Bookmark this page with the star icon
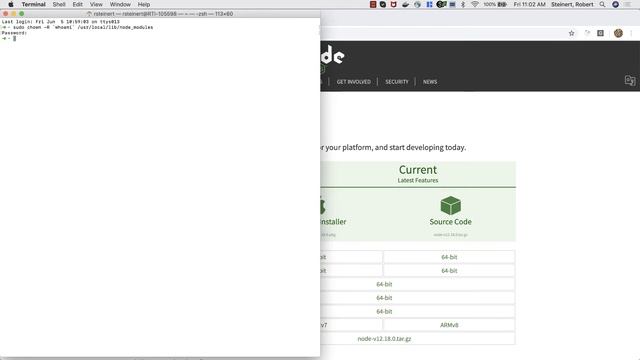The width and height of the screenshot is (640, 360). coord(571,33)
